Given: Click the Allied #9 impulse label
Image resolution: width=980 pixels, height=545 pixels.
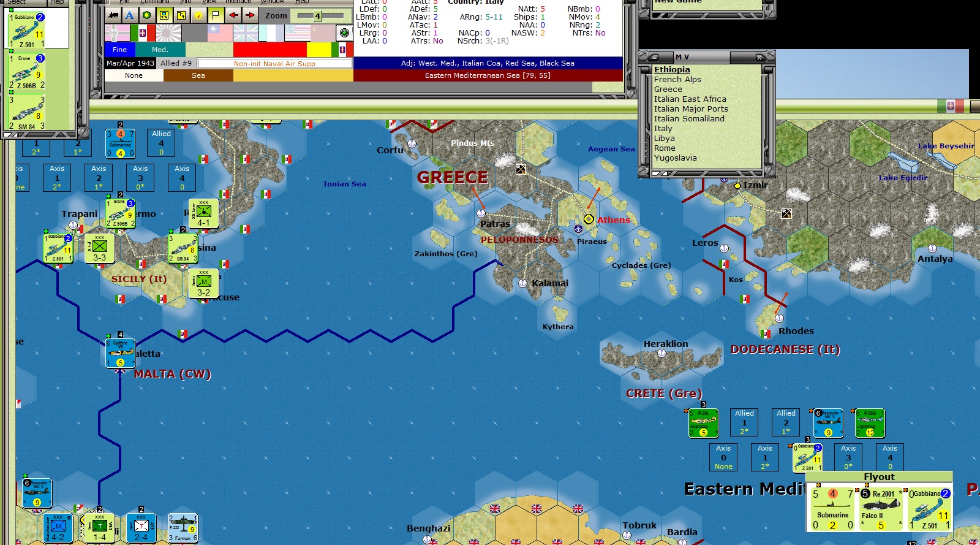Looking at the screenshot, I should coord(176,63).
